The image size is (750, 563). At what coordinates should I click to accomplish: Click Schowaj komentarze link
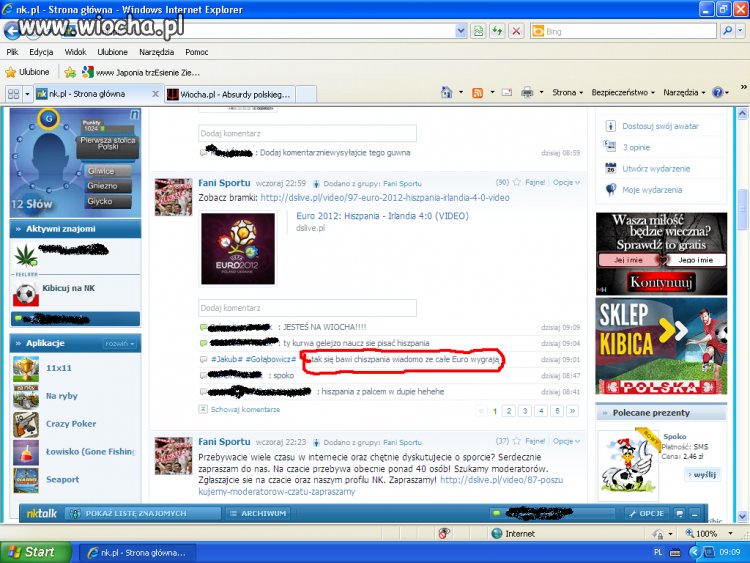point(245,409)
